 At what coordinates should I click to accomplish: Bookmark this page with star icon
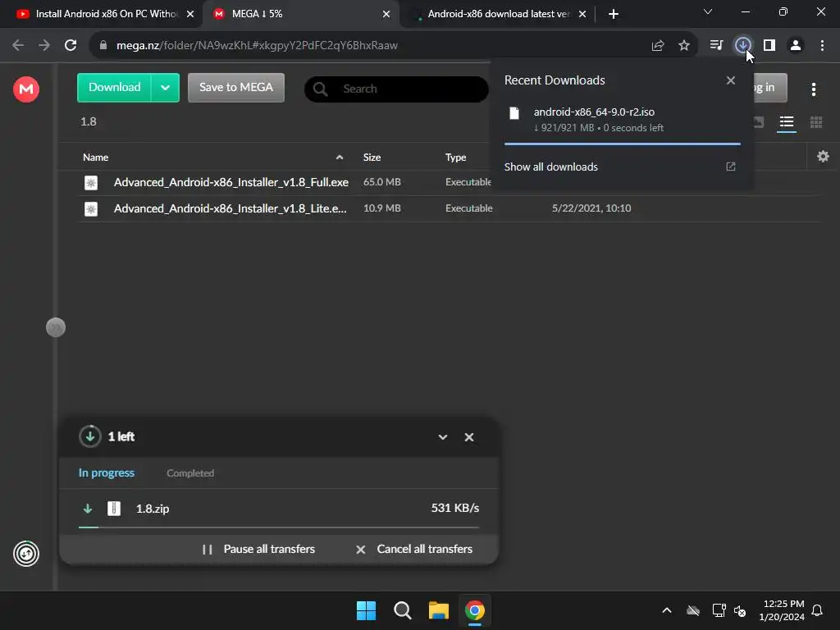click(x=683, y=46)
